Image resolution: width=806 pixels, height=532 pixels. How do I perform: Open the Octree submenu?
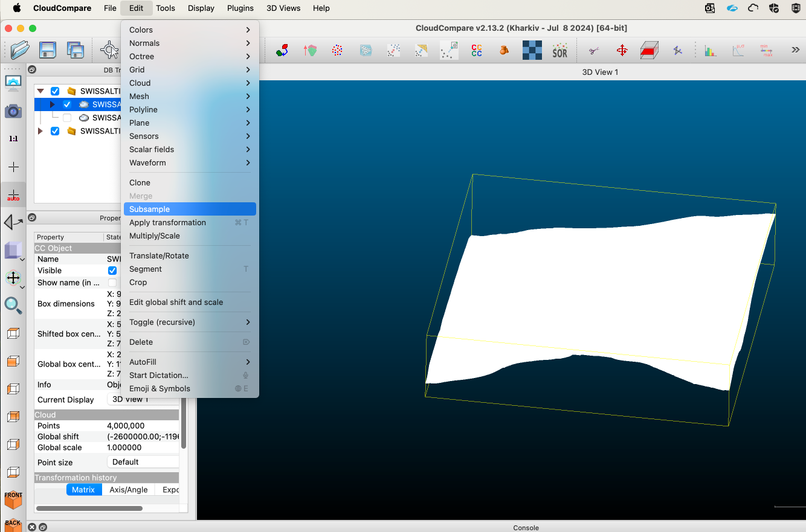coord(190,56)
